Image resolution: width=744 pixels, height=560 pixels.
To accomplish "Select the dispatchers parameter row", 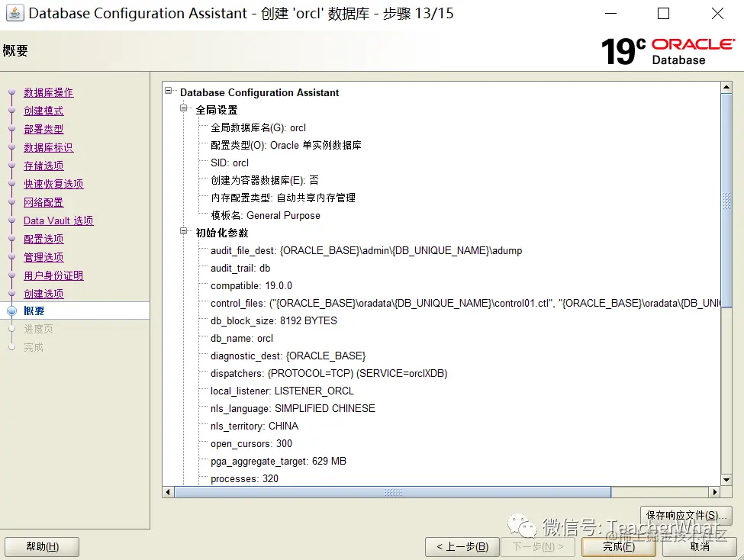I will point(330,374).
